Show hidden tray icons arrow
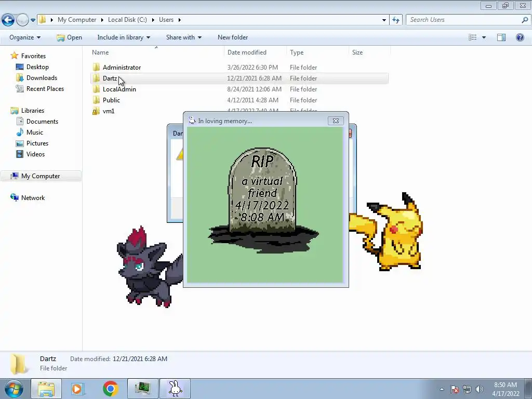The height and width of the screenshot is (399, 532). (x=442, y=389)
